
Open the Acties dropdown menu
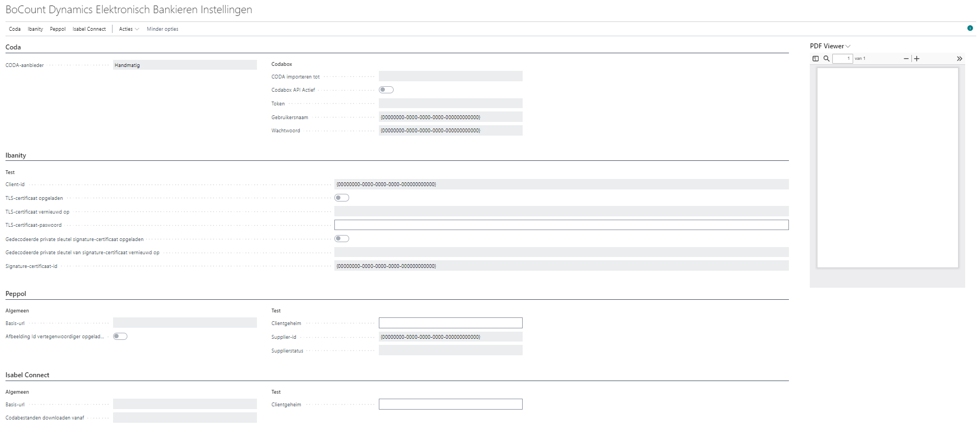(128, 29)
